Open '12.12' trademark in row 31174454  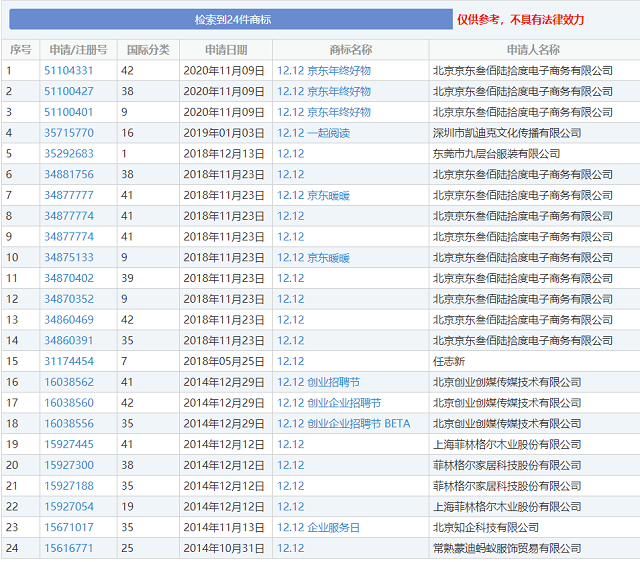pos(291,362)
